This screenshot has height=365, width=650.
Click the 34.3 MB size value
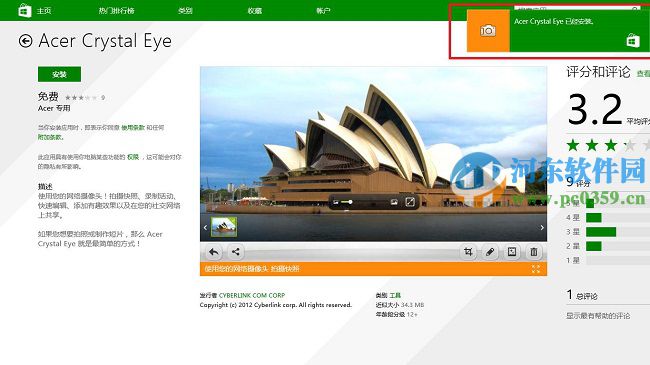click(412, 305)
